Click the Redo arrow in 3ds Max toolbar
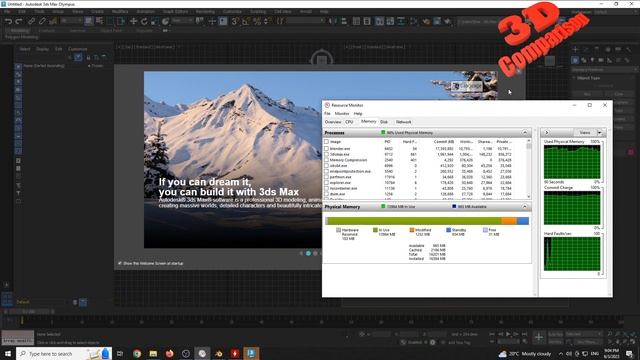 click(x=19, y=21)
